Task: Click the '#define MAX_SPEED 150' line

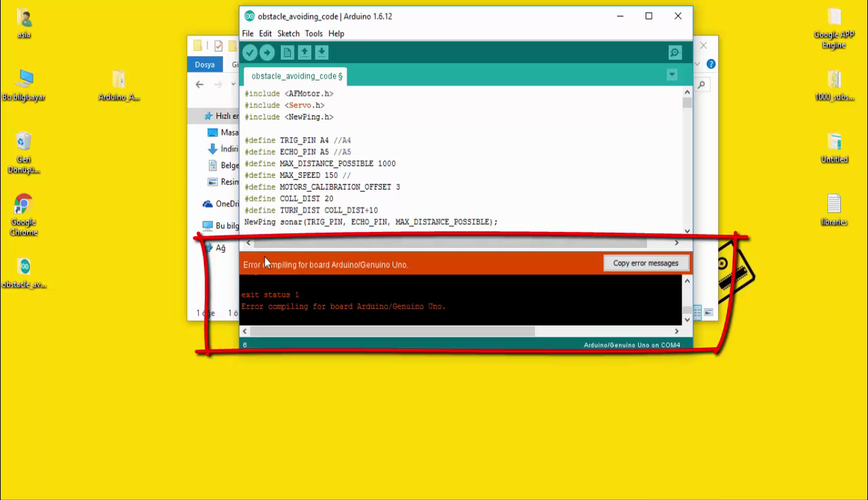Action: [298, 175]
